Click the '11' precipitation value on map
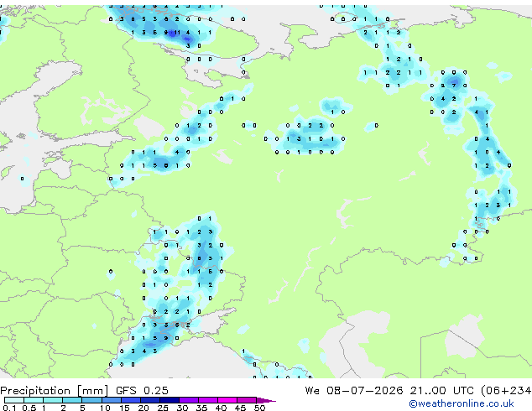The image size is (532, 411). point(177,33)
